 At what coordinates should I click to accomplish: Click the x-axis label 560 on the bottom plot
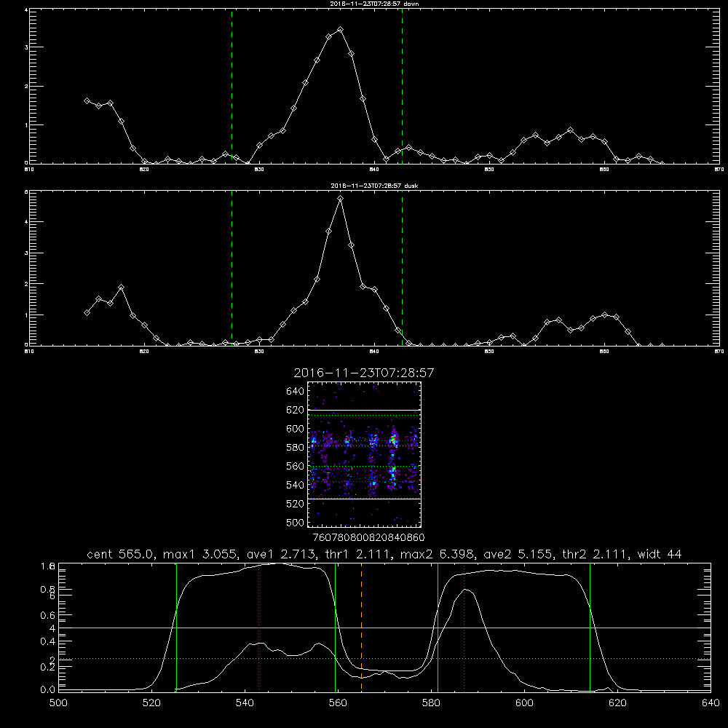coord(338,703)
